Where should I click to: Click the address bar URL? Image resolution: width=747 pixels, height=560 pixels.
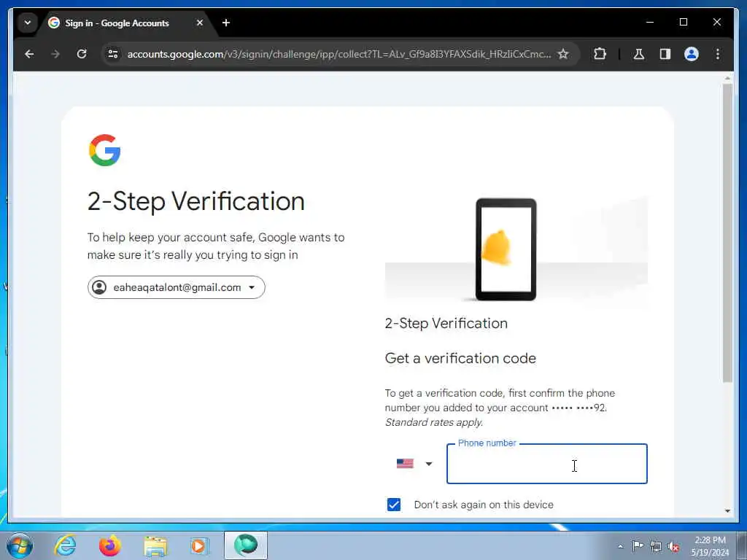click(338, 54)
